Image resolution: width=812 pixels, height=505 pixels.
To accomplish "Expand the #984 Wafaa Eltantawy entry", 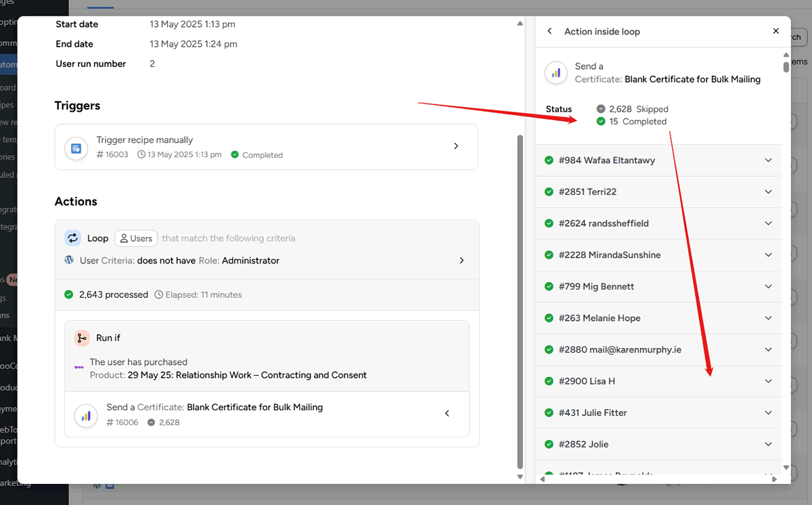I will pos(768,160).
